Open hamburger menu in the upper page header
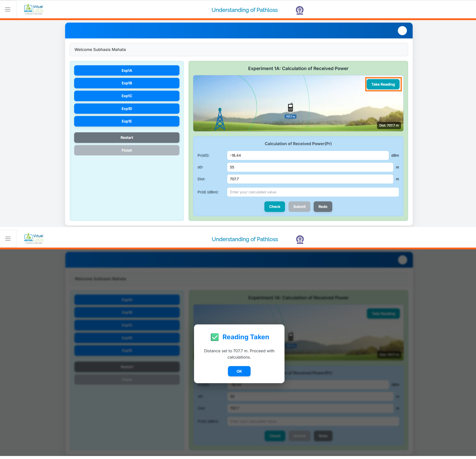 coord(8,10)
